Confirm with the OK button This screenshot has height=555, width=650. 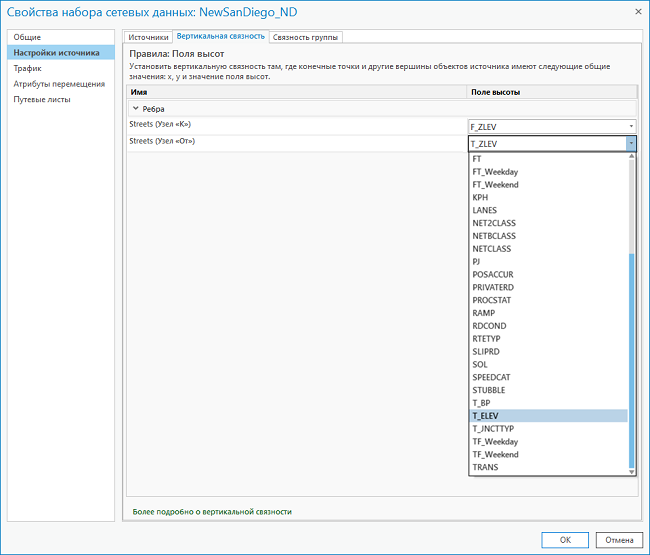[565, 539]
